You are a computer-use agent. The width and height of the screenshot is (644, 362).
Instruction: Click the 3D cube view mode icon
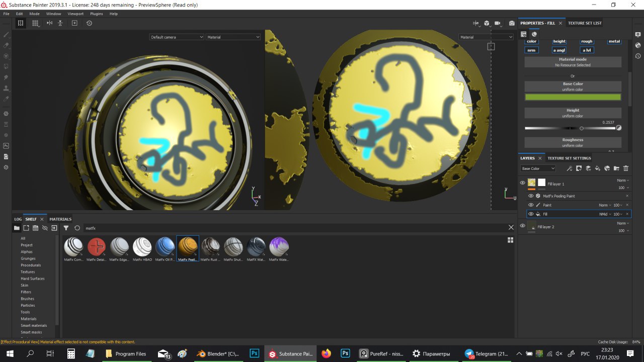coord(487,23)
